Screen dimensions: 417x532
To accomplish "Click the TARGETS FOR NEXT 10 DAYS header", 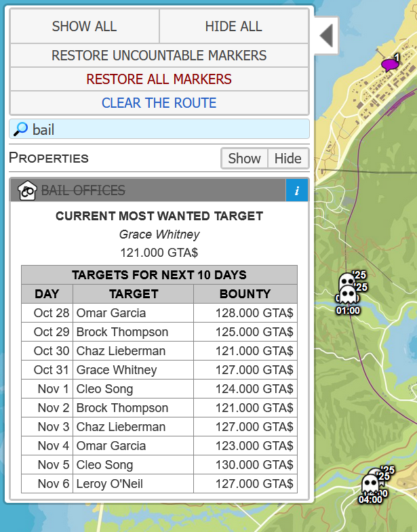I will pyautogui.click(x=159, y=275).
